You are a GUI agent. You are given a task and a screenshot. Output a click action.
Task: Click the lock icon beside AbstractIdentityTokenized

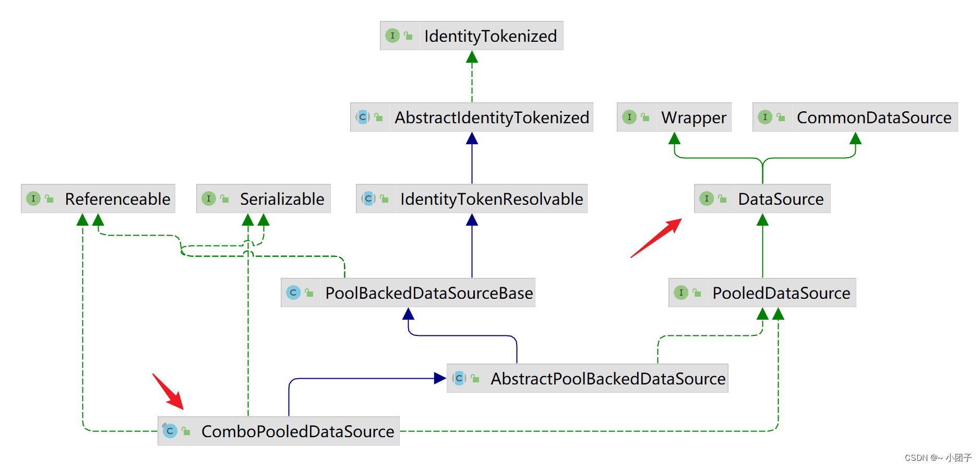(x=379, y=117)
